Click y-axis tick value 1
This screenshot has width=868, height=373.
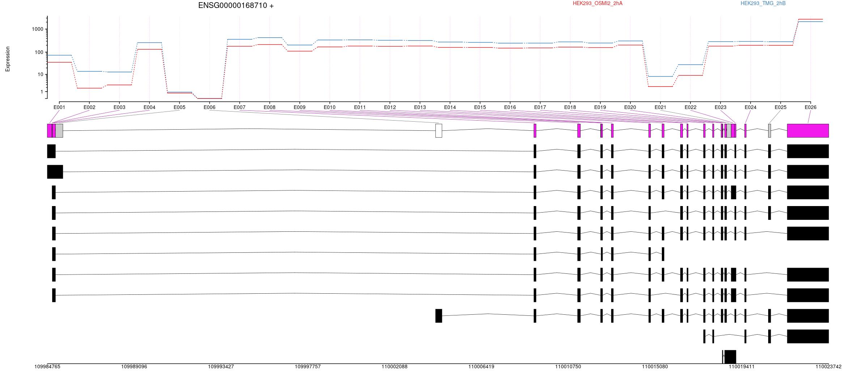point(42,92)
